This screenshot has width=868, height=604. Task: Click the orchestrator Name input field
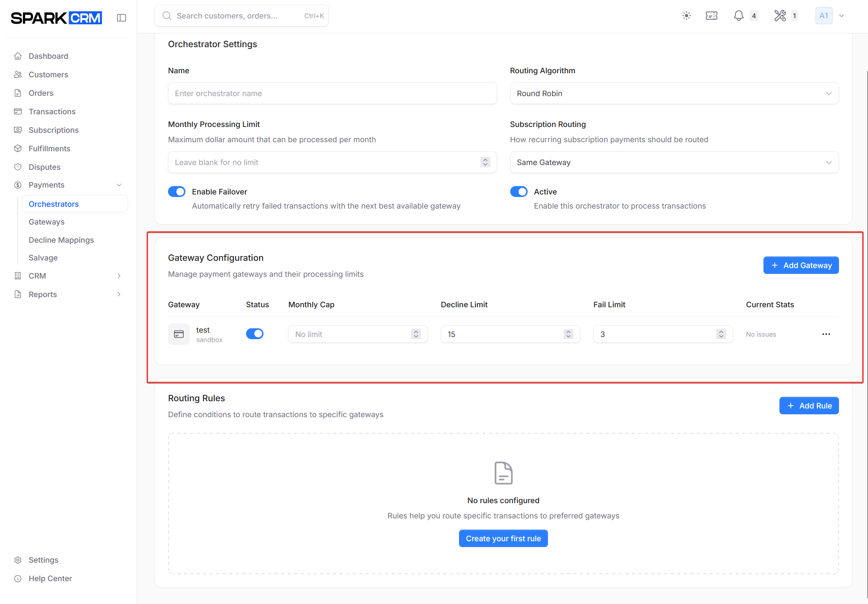(x=332, y=93)
